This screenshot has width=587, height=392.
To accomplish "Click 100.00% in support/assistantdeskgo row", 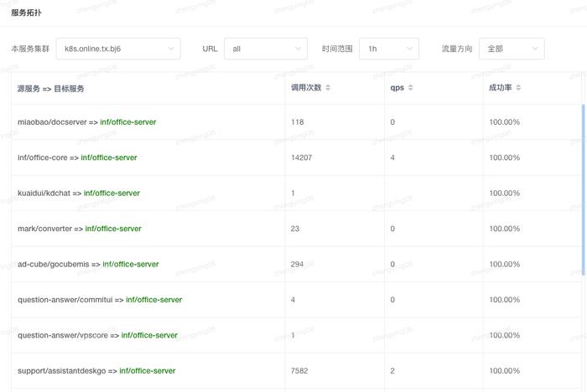I will click(505, 371).
